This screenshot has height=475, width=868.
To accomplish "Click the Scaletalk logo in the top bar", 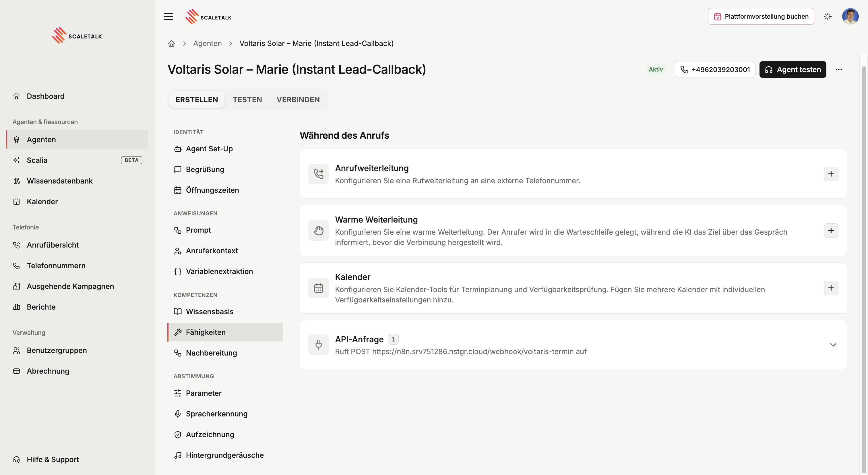I will 208,17.
